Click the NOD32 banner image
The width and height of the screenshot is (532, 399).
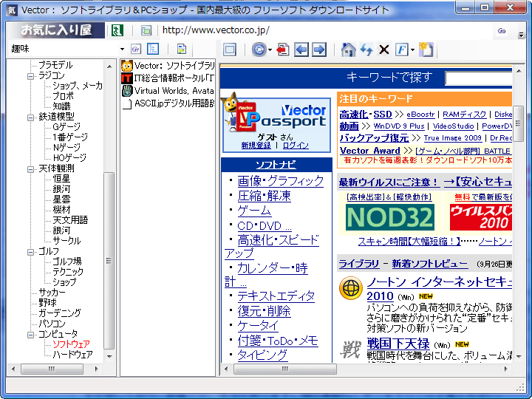(390, 217)
